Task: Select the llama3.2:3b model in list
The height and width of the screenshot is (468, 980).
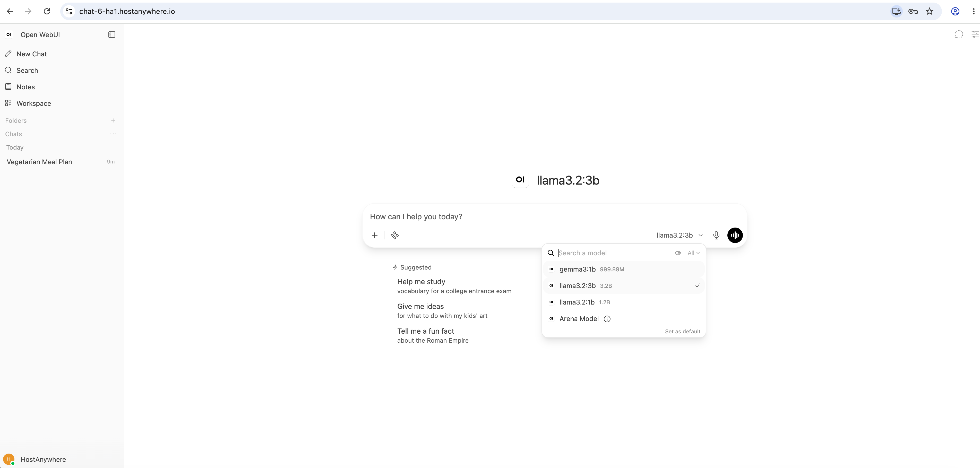Action: tap(624, 286)
